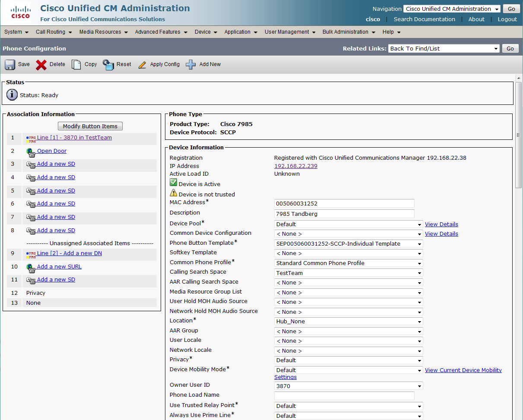Click the Save floppy disk icon
Screen dimensions: 523x420
pos(10,64)
